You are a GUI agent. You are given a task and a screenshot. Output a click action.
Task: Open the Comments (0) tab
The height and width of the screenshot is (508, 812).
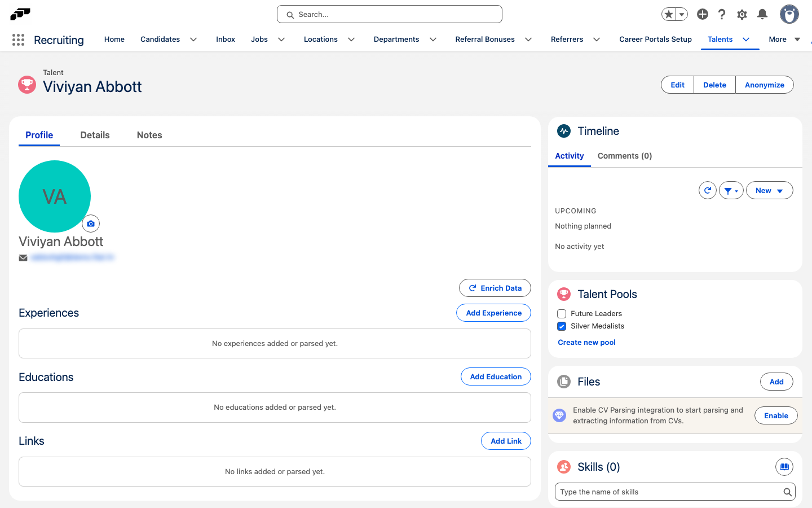[x=625, y=156]
